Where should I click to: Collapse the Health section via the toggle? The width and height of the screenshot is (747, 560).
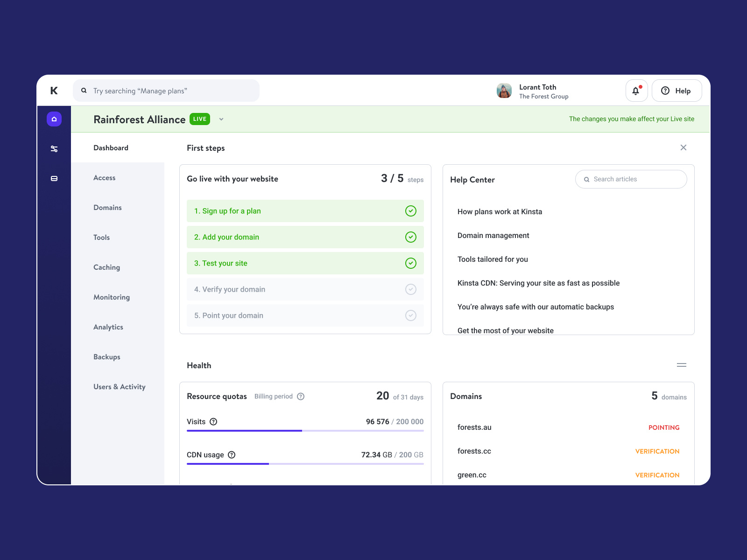pos(681,365)
